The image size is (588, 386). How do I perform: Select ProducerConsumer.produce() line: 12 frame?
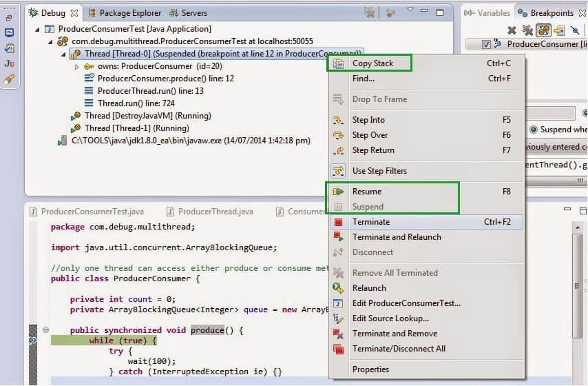(x=159, y=79)
